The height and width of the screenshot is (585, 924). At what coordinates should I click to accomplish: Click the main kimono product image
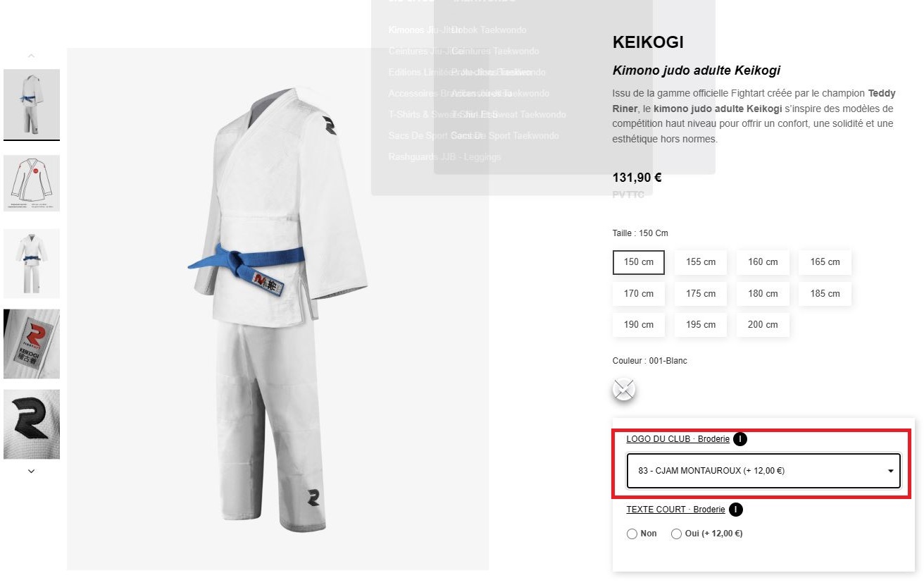coord(277,309)
